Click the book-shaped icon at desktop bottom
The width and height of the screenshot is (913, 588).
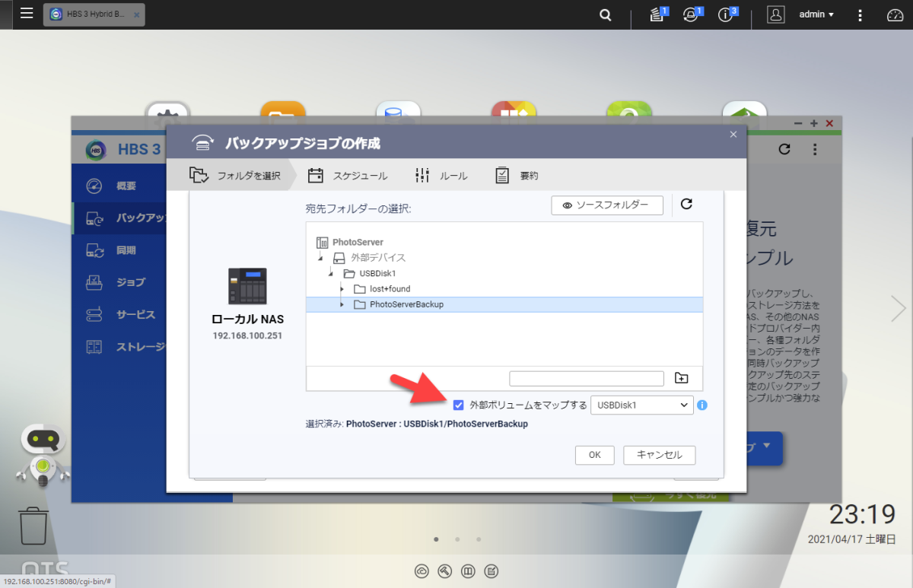(469, 571)
